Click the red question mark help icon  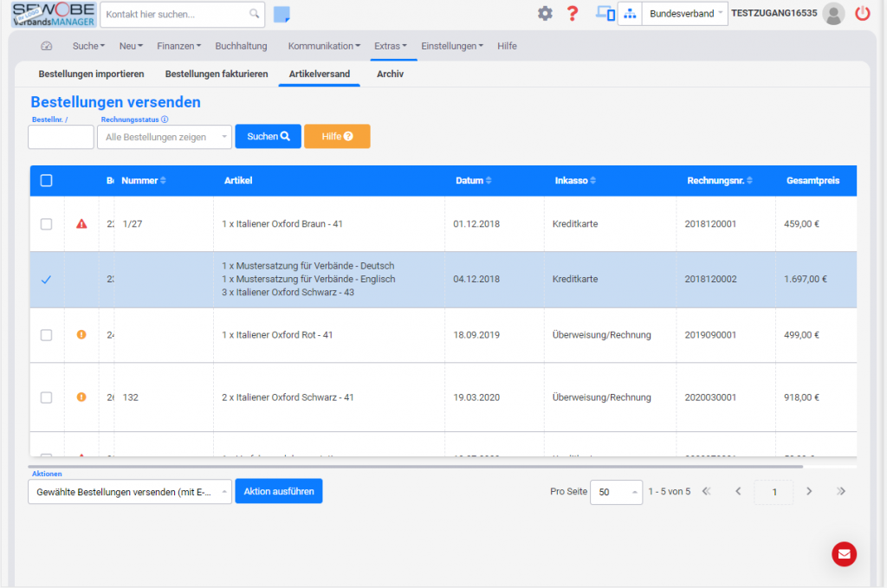coord(572,14)
